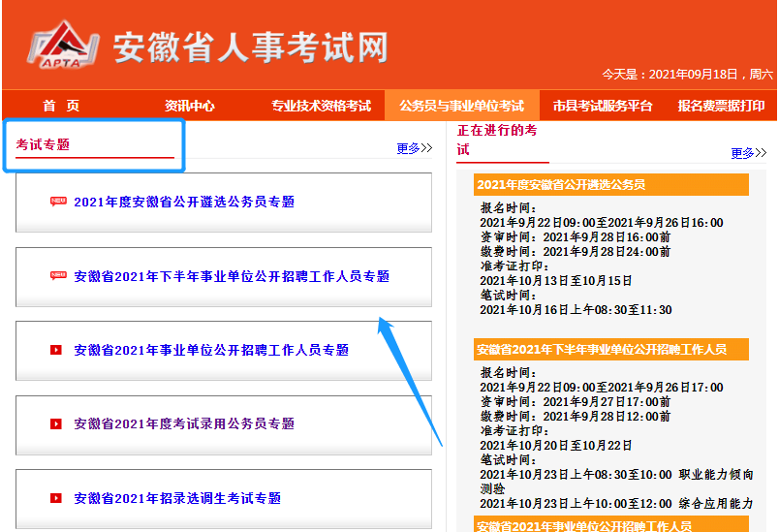The height and width of the screenshot is (532, 779).
Task: Click text 2021年9月22日09:00至2021年9月26日17:00
Action: coord(602,388)
